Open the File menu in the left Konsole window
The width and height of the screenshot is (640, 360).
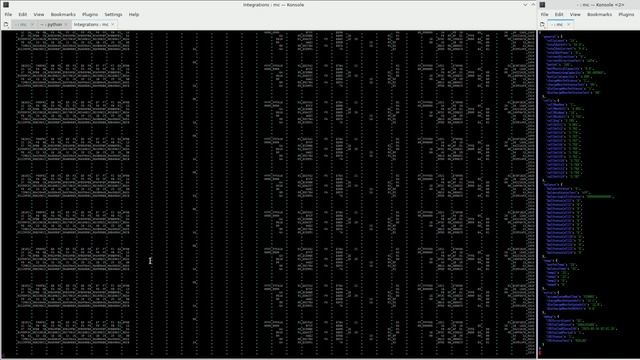click(8, 14)
